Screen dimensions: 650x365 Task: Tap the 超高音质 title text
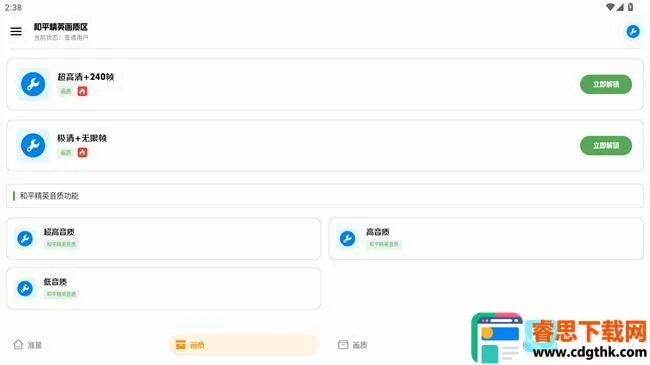coord(59,232)
